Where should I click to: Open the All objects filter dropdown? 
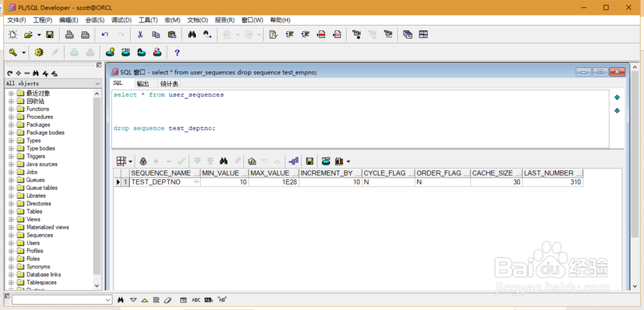(98, 84)
